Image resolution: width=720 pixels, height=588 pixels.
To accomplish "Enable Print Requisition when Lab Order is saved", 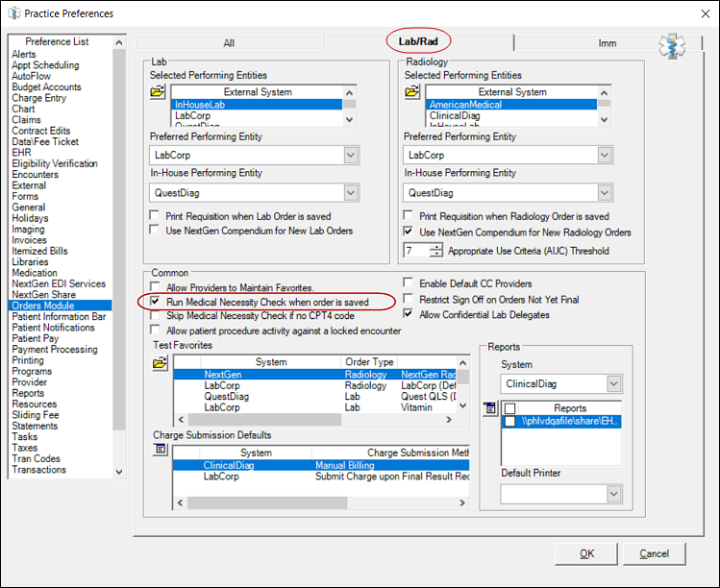I will tap(155, 215).
